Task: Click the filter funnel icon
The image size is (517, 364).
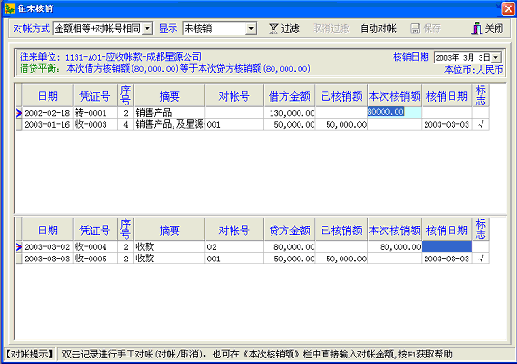Action: (x=273, y=29)
